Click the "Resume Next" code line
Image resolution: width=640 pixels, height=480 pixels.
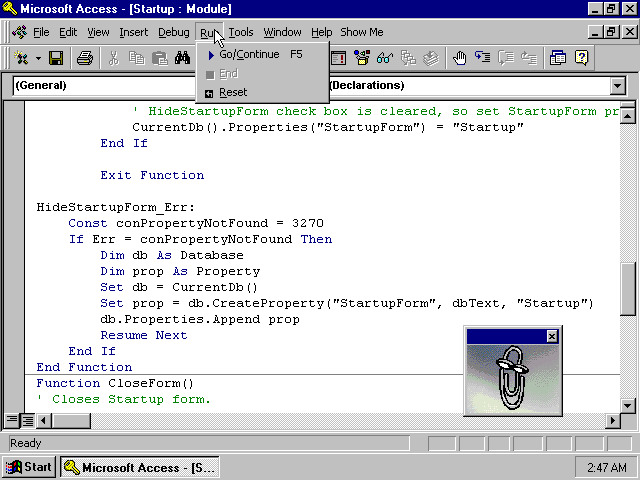144,336
